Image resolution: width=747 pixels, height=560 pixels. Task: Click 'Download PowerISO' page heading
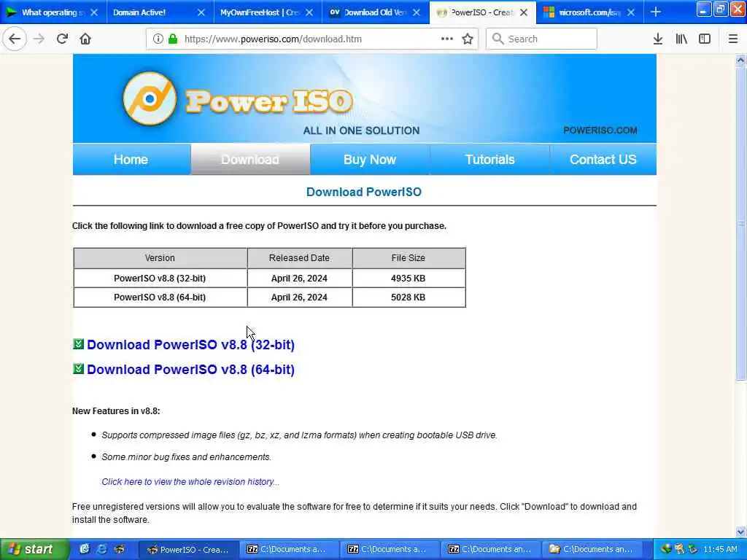point(364,192)
